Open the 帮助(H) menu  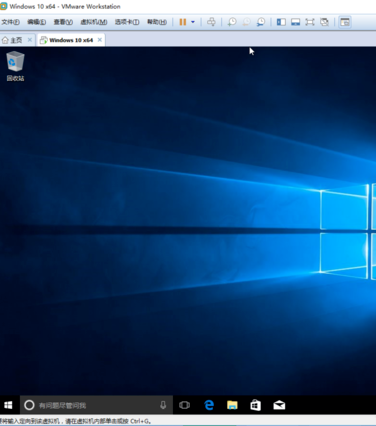coord(157,22)
